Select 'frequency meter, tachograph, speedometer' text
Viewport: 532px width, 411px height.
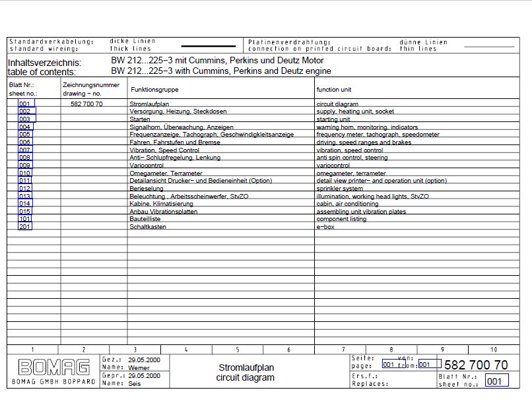tap(378, 135)
